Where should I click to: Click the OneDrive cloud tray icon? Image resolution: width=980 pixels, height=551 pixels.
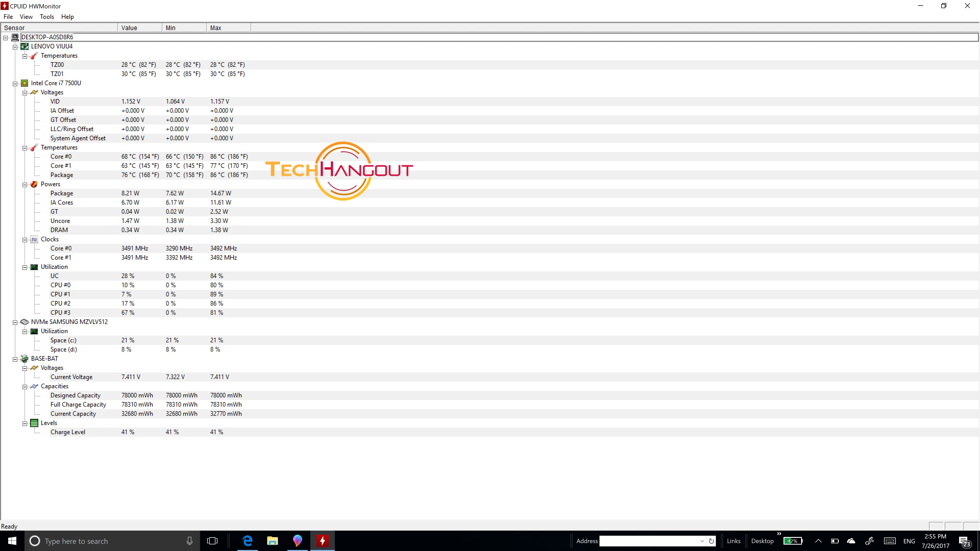pyautogui.click(x=851, y=541)
